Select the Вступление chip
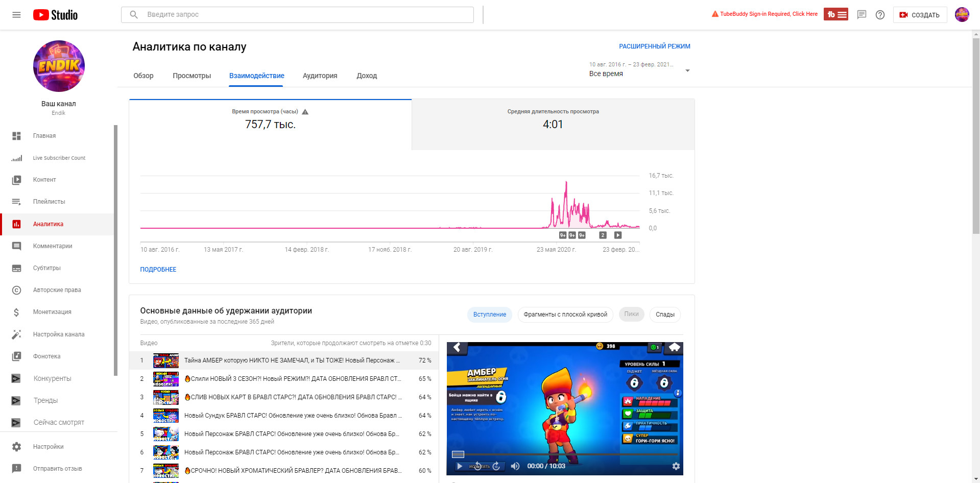Viewport: 980px width, 483px height. pyautogui.click(x=489, y=315)
